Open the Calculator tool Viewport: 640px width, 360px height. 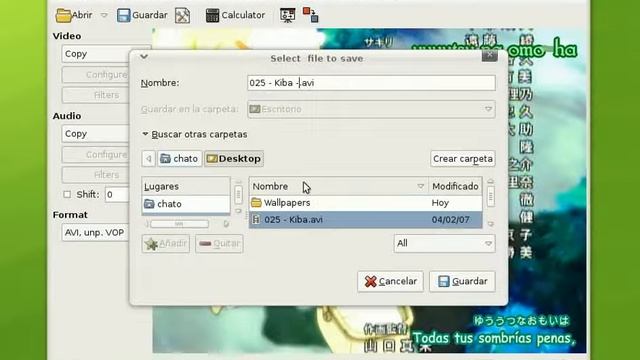coord(235,15)
